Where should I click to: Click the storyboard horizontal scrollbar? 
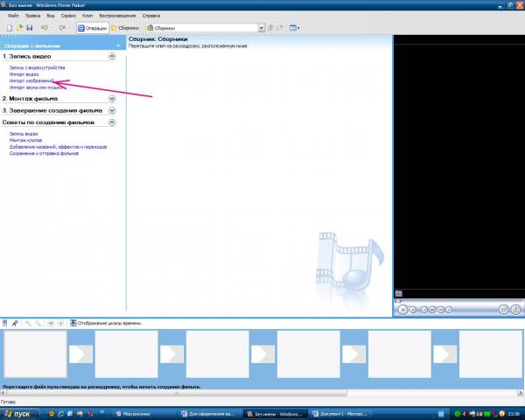tap(177, 393)
